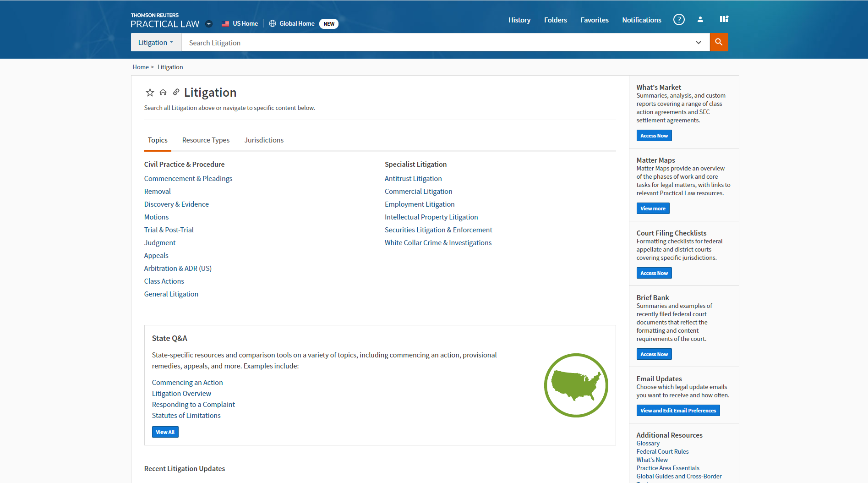Open Securities Litigation & Enforcement link

[x=438, y=230]
